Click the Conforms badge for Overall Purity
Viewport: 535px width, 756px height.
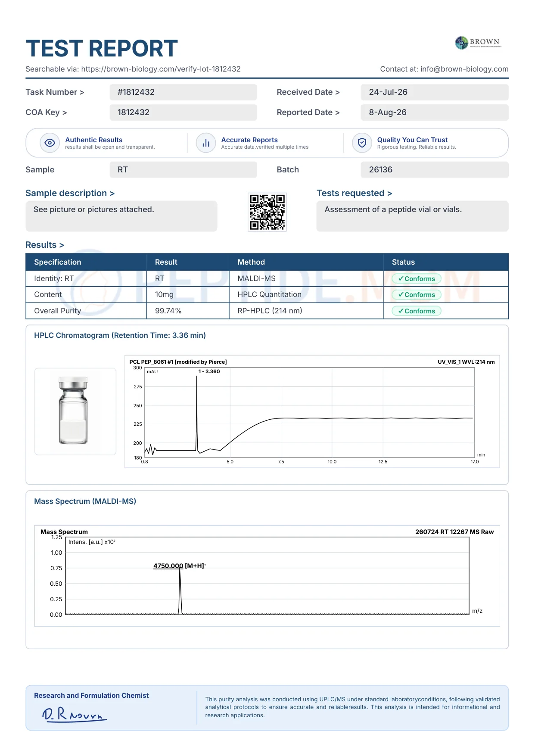(417, 311)
